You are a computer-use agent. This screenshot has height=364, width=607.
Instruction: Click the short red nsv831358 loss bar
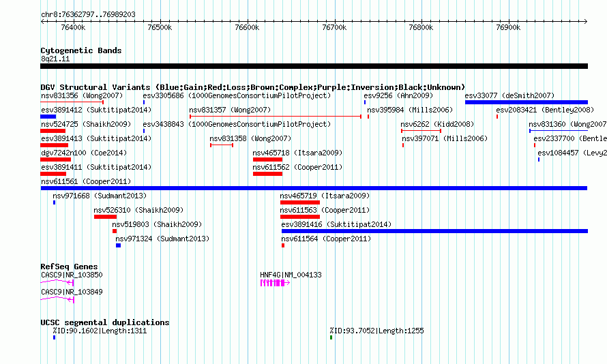tap(222, 145)
